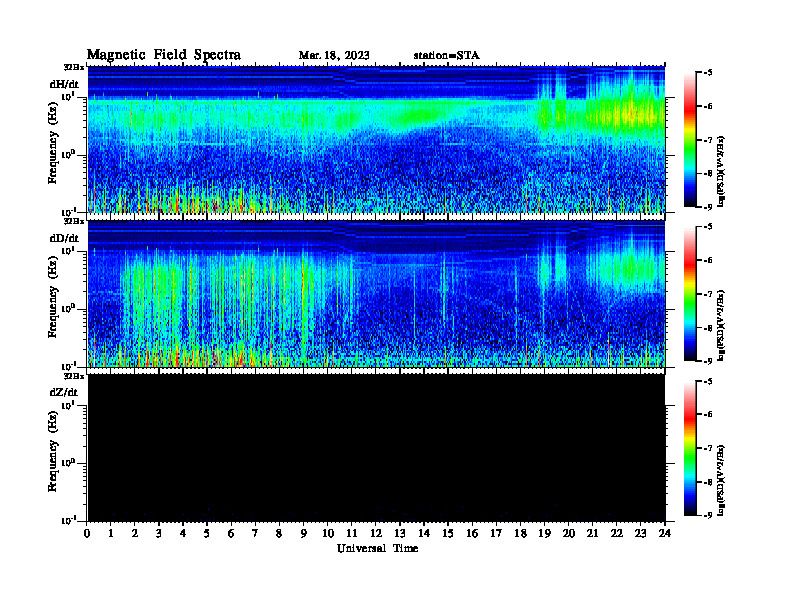792x612 pixels.
Task: Click hour tick label "12" on time axis
Action: coord(376,534)
